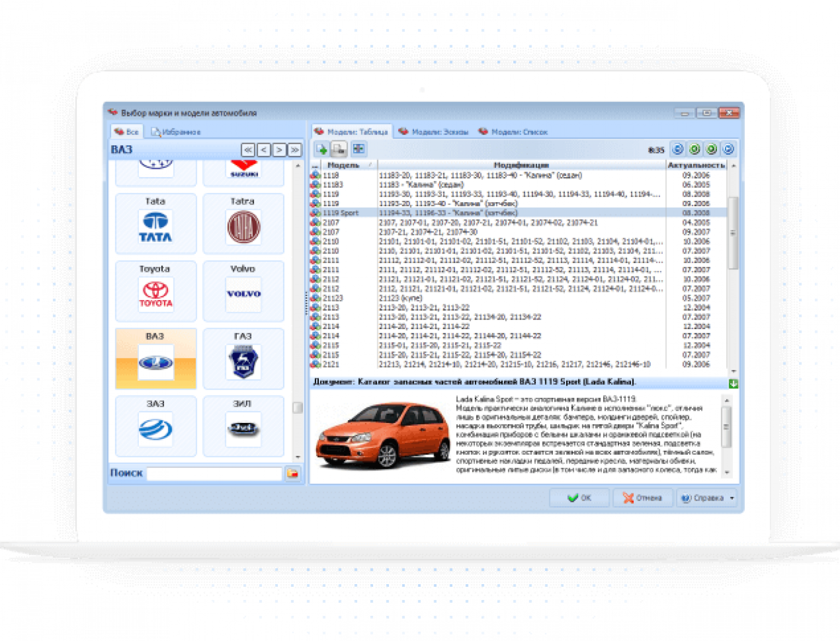Choose the Volvo brand tile
Viewport: 840px width, 641px height.
click(x=243, y=295)
